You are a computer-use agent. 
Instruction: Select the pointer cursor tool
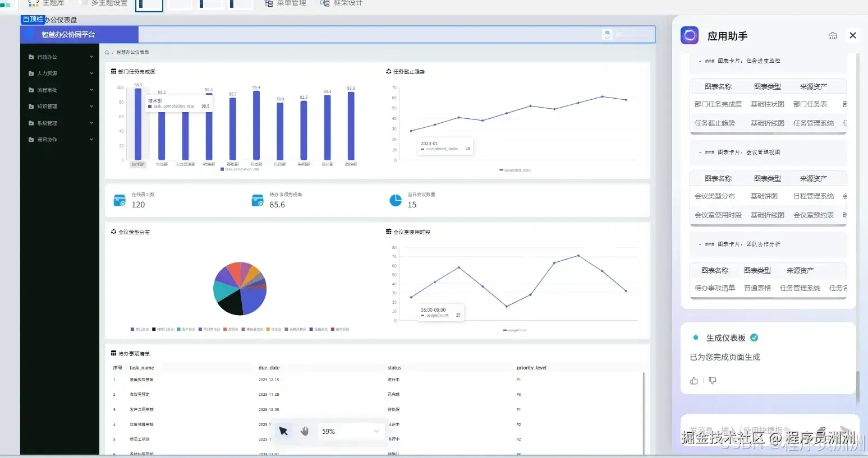point(283,431)
